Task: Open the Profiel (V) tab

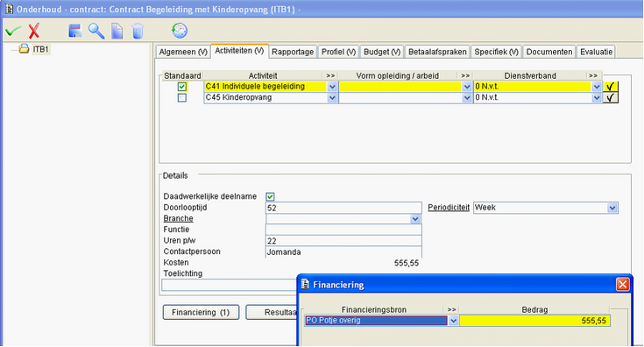Action: tap(338, 52)
